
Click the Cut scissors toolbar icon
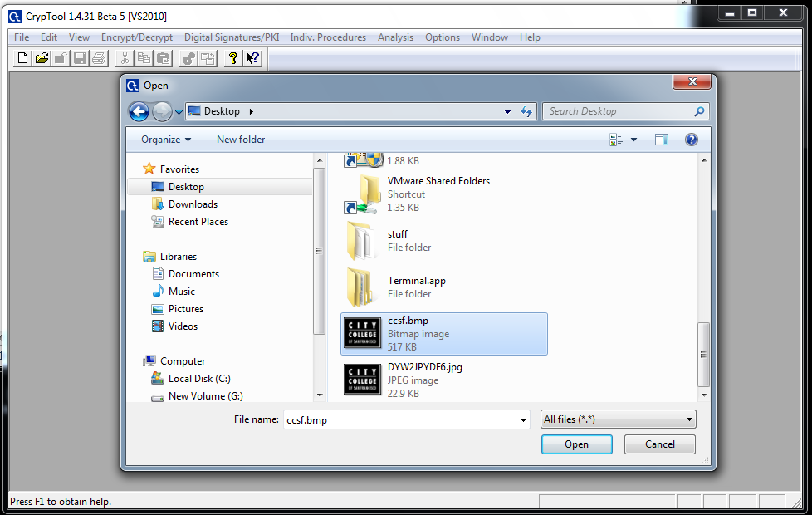click(x=125, y=58)
